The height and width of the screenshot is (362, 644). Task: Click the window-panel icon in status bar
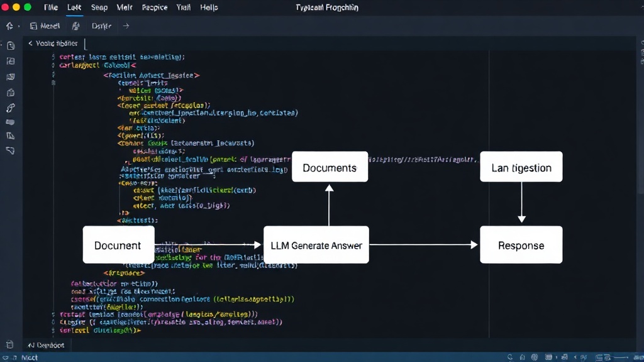tap(548, 357)
